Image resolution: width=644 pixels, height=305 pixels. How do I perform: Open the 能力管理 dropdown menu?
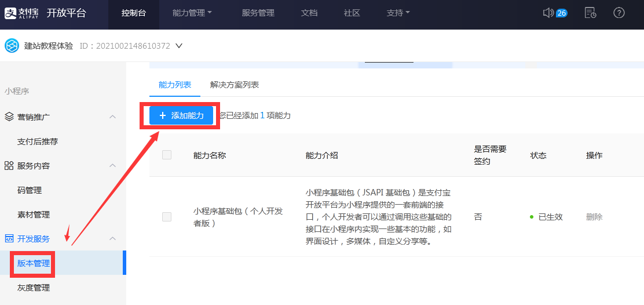point(192,13)
